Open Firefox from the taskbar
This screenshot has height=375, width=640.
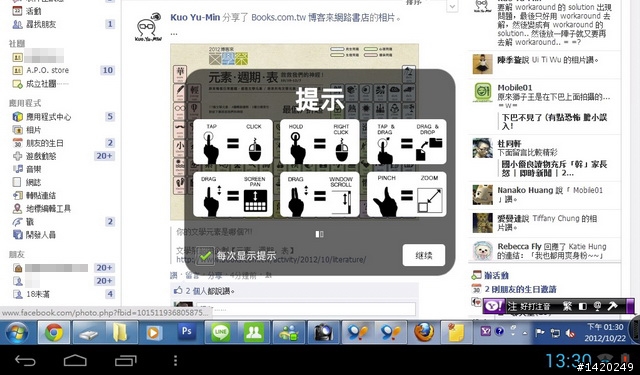tap(424, 332)
